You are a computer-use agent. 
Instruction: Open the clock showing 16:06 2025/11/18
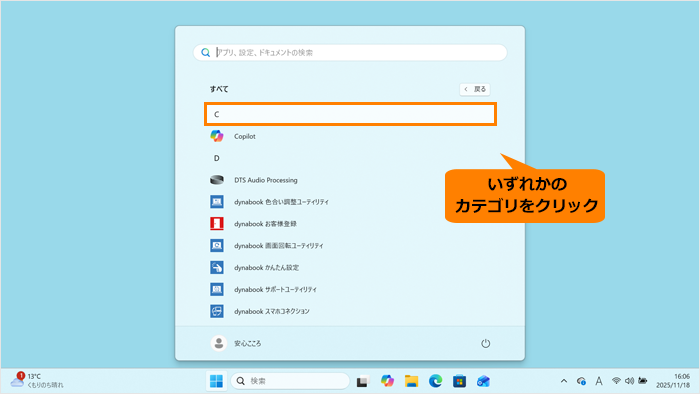pos(673,381)
